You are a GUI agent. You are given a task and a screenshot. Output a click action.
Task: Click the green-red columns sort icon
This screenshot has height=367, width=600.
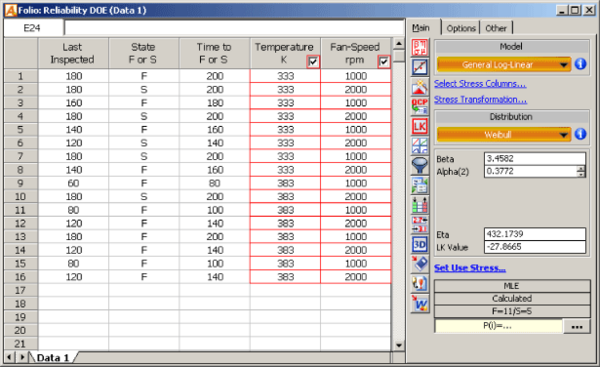click(x=420, y=205)
